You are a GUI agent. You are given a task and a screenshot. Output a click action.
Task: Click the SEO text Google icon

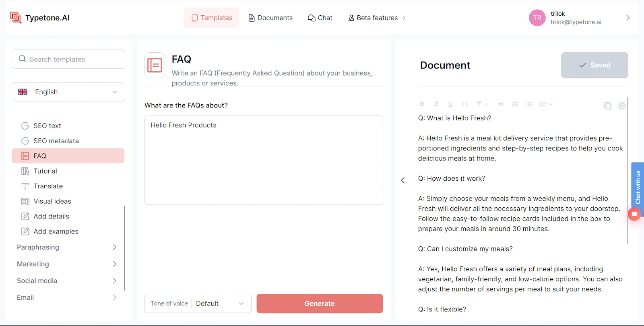(25, 126)
